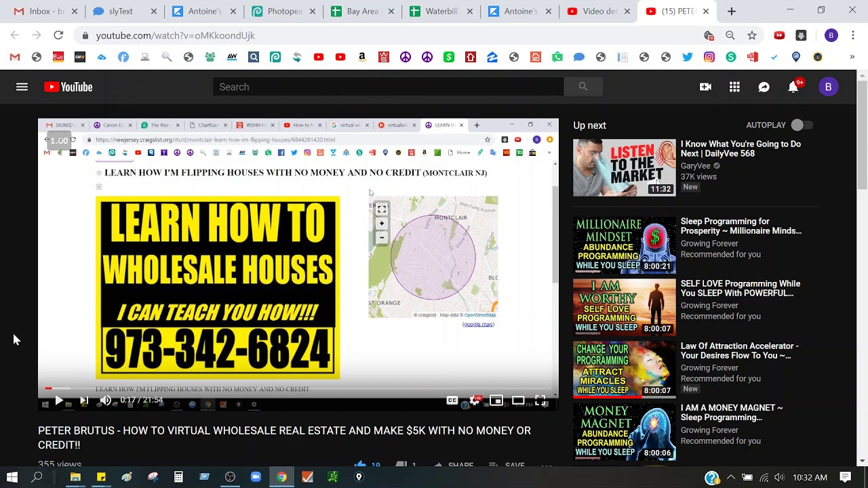Open the Windows Start menu

click(x=12, y=477)
